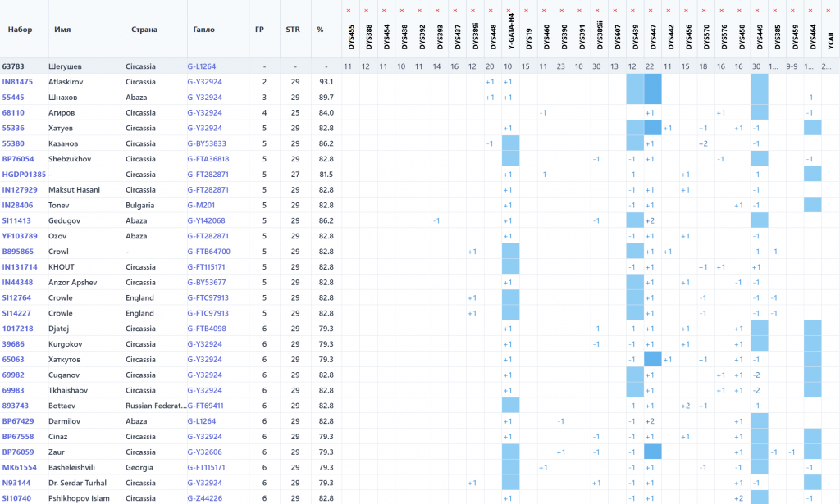The height and width of the screenshot is (504, 840).
Task: Remove the DYS393 column via its red X
Action: point(437,11)
